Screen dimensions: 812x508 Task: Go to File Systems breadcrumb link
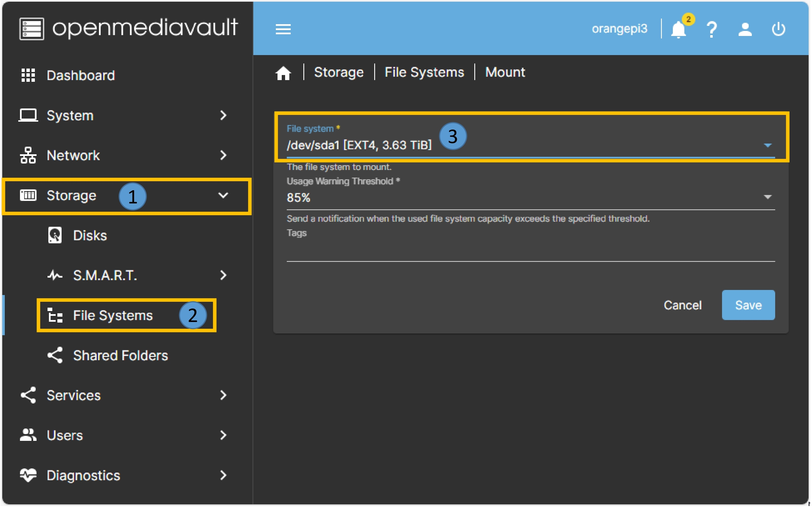point(425,72)
